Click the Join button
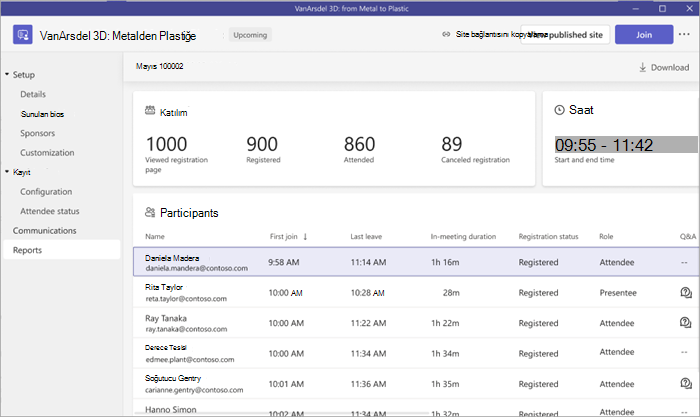 (x=644, y=34)
